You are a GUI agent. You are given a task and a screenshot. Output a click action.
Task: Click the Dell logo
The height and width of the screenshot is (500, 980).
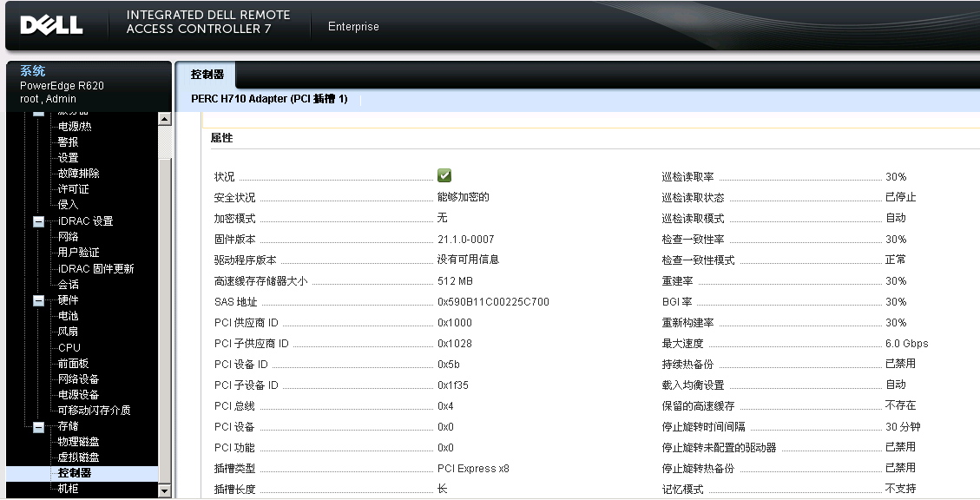(51, 25)
